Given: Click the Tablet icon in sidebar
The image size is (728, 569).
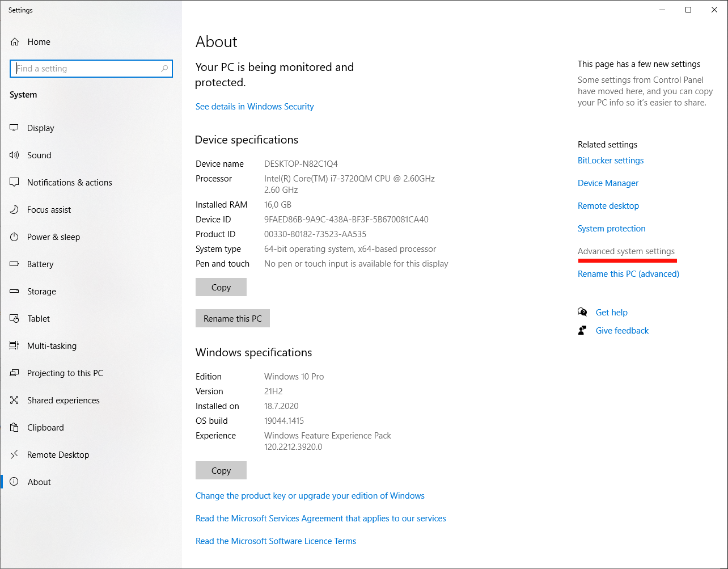Looking at the screenshot, I should coord(14,318).
